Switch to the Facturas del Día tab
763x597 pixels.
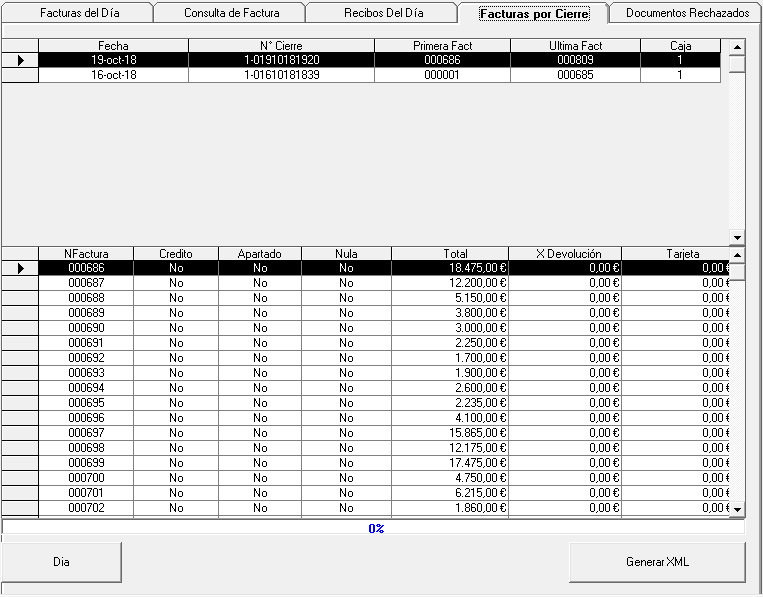pyautogui.click(x=79, y=14)
